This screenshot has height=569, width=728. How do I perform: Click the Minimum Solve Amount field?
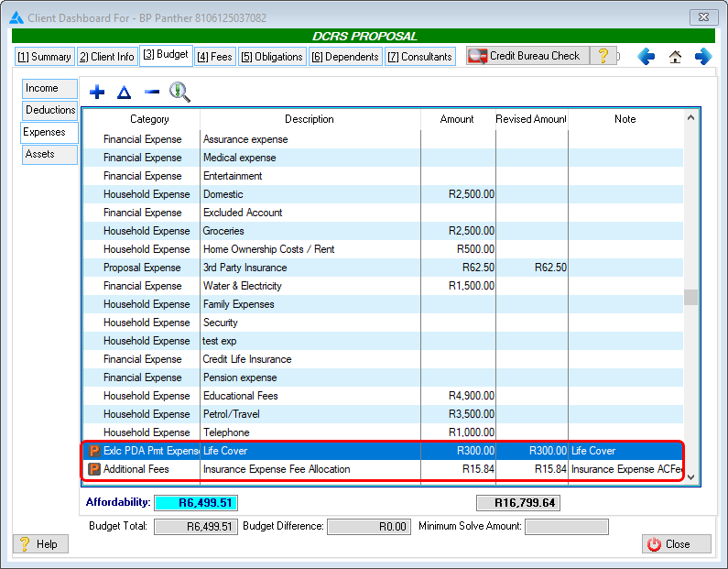(566, 527)
